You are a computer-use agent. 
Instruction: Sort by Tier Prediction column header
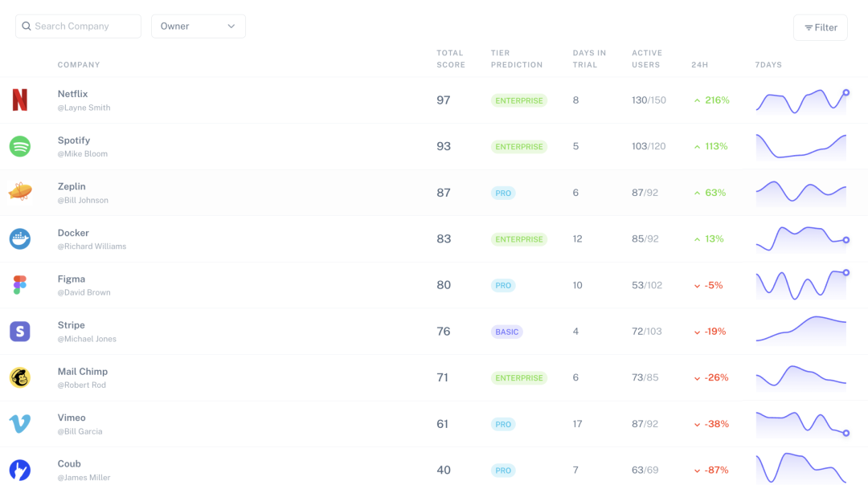(x=517, y=59)
